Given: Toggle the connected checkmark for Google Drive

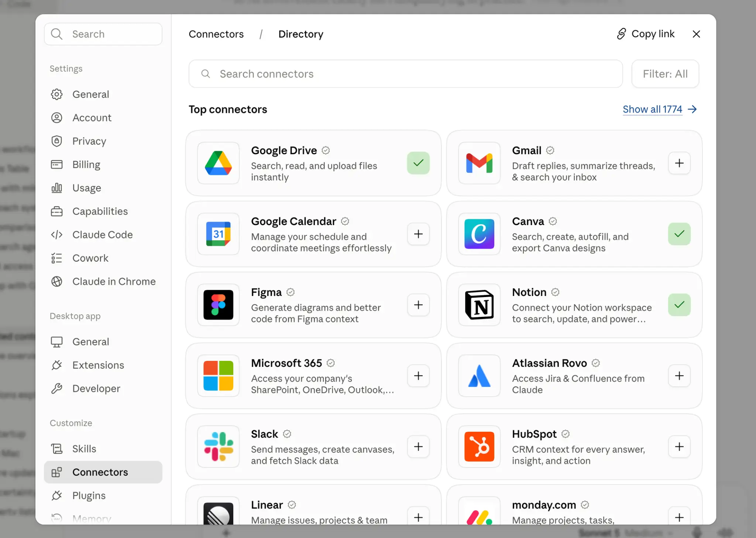Looking at the screenshot, I should (x=418, y=163).
